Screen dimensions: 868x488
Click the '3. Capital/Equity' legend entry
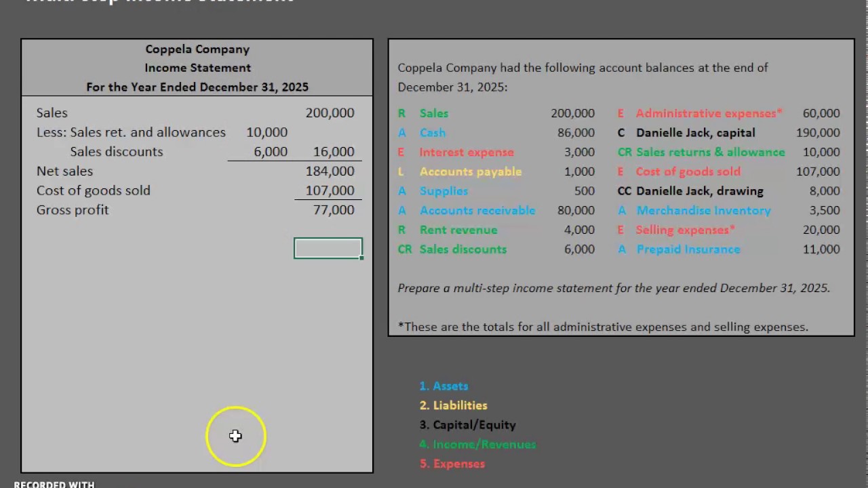(467, 425)
